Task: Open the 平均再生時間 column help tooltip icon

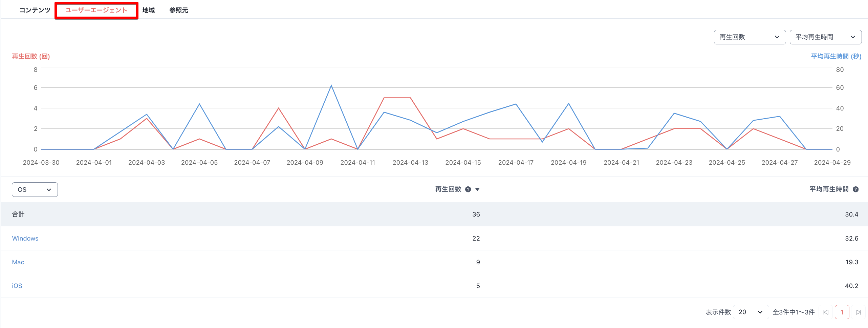Action: pos(856,189)
